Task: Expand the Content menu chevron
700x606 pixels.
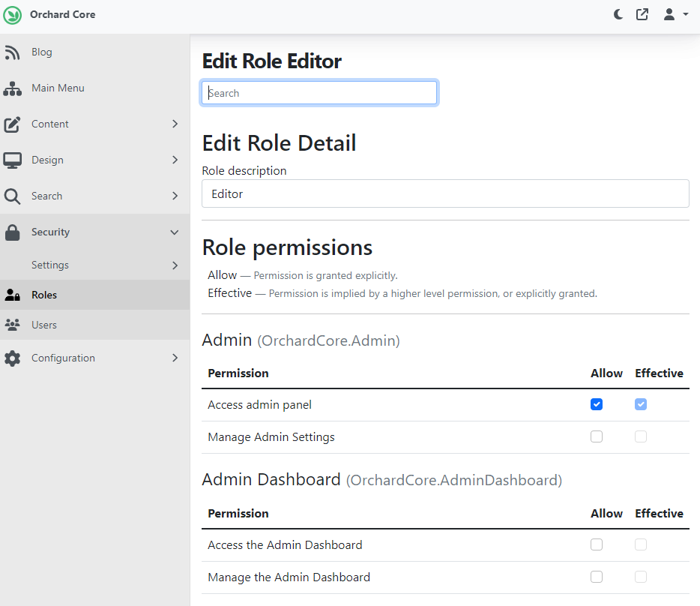Action: [175, 124]
